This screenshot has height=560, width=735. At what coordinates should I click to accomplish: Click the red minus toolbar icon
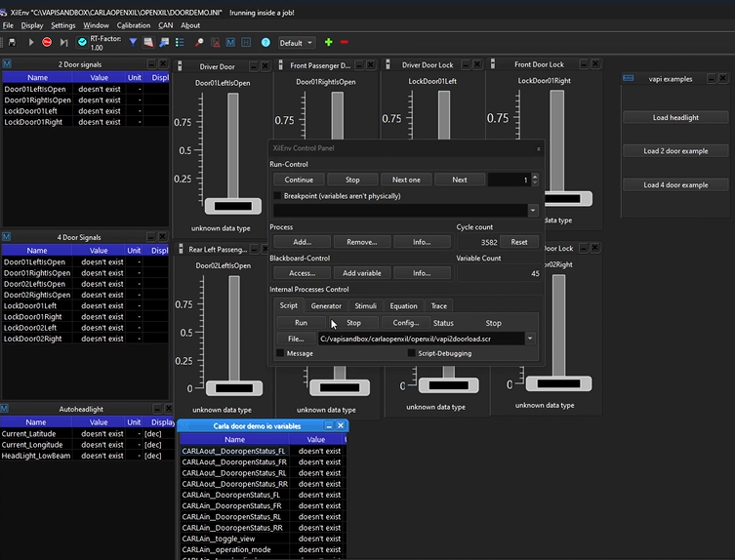coord(344,43)
